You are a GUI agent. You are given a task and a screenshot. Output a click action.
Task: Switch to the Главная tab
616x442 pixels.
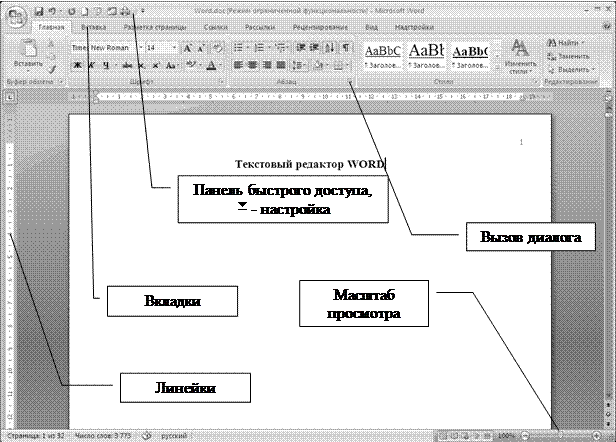point(51,27)
